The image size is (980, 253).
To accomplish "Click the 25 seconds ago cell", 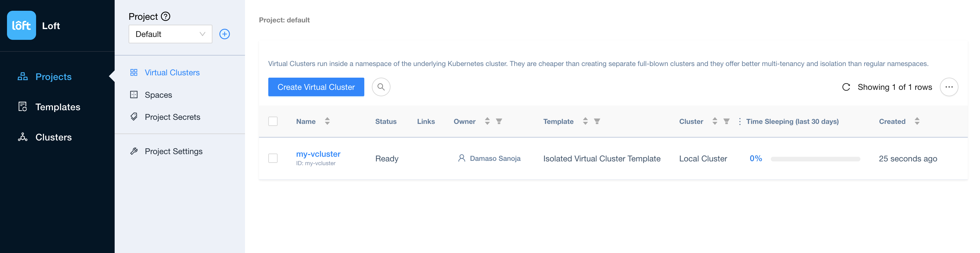I will (x=908, y=159).
